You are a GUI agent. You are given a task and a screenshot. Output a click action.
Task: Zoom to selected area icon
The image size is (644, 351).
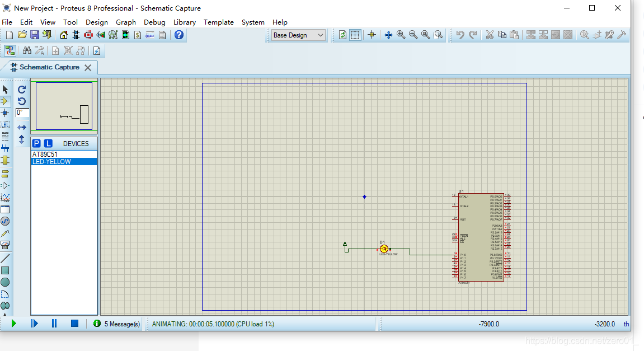click(438, 35)
